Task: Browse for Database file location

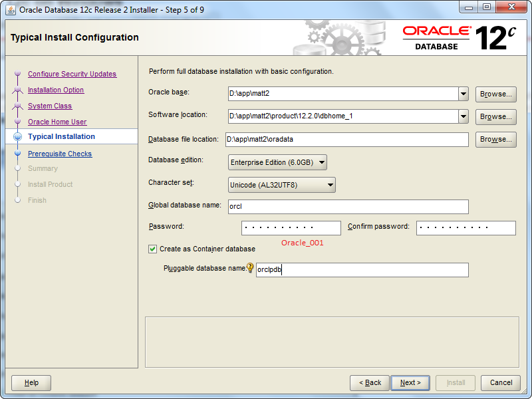Action: [495, 139]
